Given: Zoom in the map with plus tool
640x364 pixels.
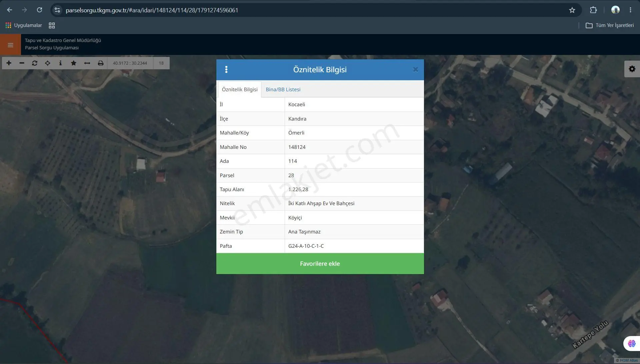Looking at the screenshot, I should click(x=9, y=63).
